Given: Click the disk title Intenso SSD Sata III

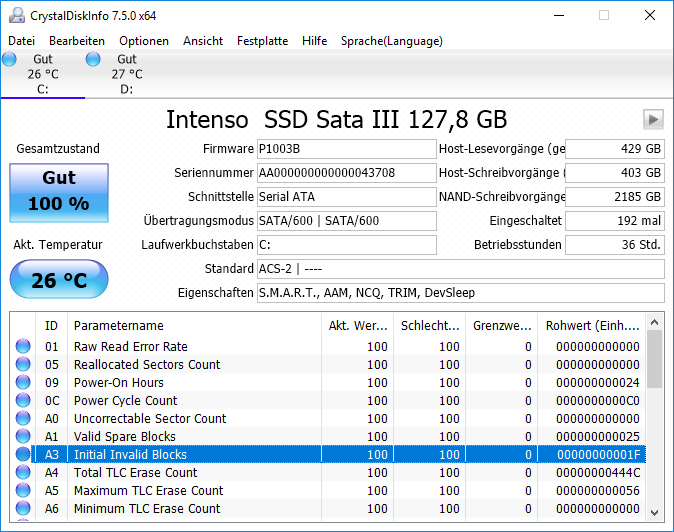Looking at the screenshot, I should pyautogui.click(x=337, y=119).
